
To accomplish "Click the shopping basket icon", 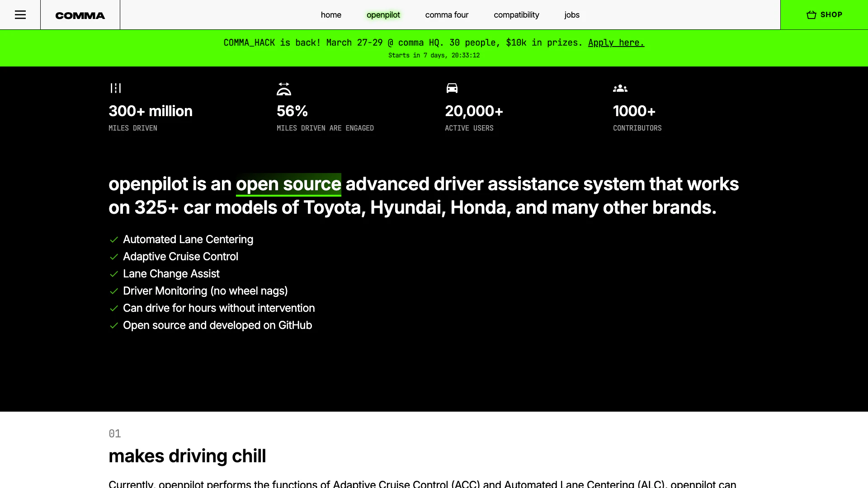I will [x=811, y=15].
